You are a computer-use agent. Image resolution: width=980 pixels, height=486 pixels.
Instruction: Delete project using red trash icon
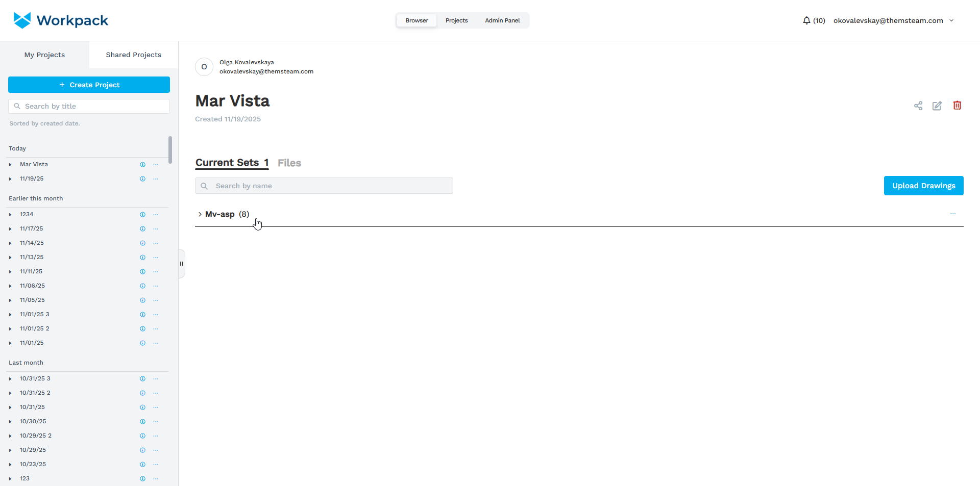(957, 105)
